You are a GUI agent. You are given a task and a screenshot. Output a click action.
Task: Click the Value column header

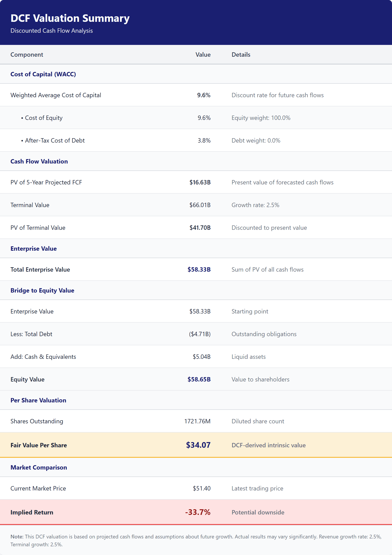pos(203,55)
